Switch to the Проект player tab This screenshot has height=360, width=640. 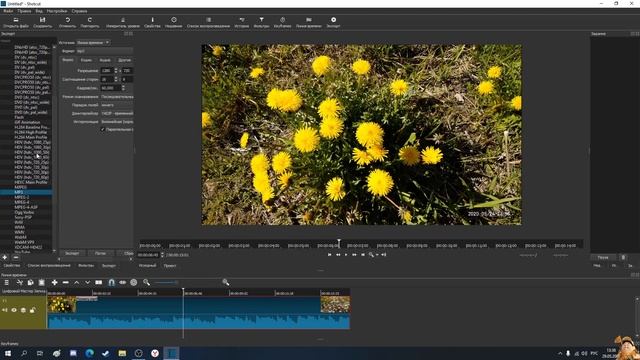[170, 266]
